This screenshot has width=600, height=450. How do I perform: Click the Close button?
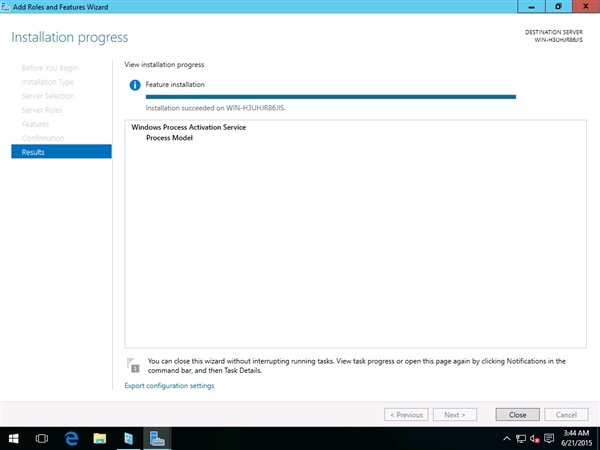tap(517, 415)
